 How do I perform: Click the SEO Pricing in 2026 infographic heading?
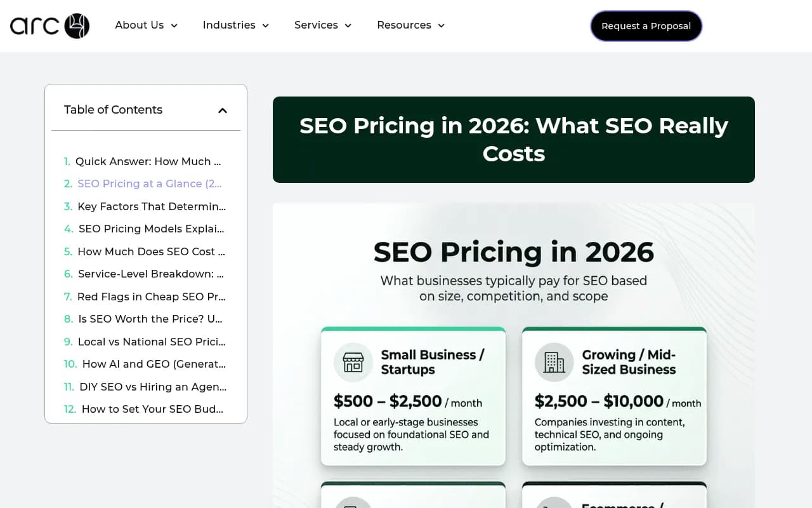click(x=514, y=252)
